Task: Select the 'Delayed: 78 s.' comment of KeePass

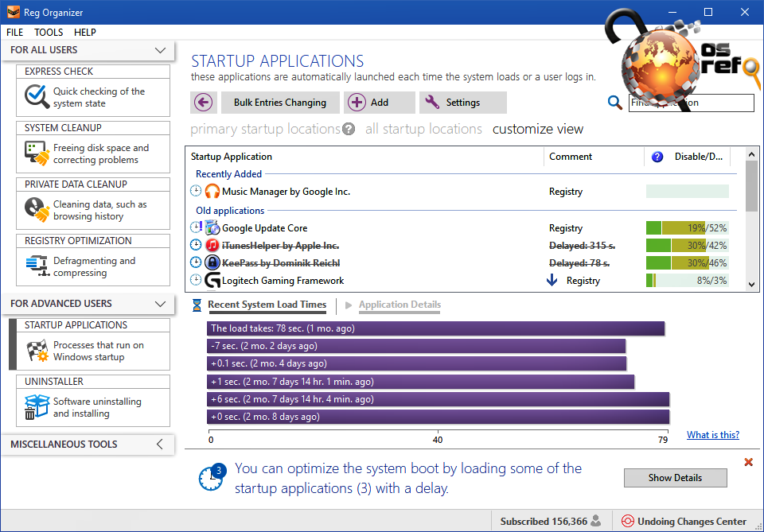Action: tap(579, 263)
